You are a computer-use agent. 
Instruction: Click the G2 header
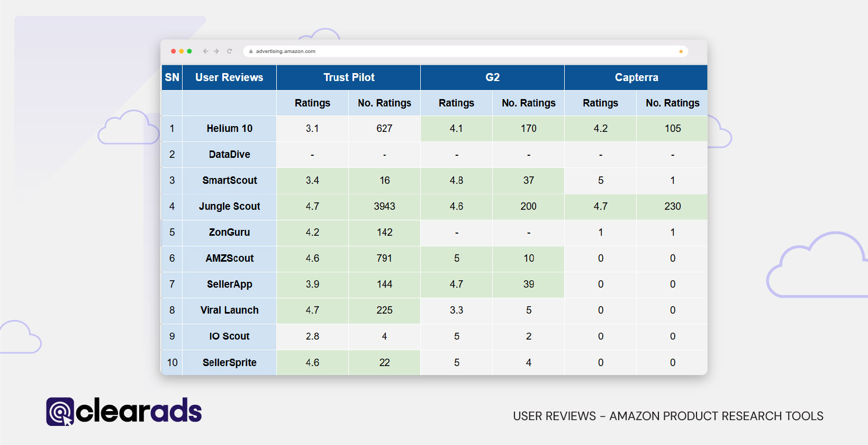click(x=492, y=77)
